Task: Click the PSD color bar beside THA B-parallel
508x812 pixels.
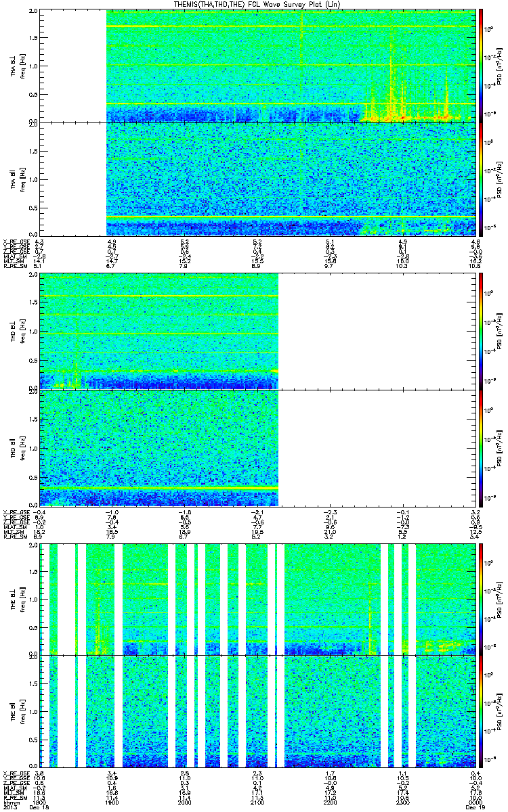Action: point(481,179)
